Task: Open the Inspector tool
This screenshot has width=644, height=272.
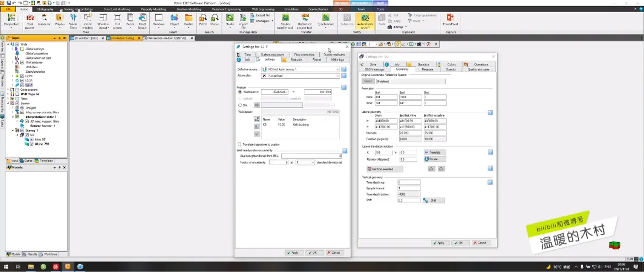Action: coord(44,20)
